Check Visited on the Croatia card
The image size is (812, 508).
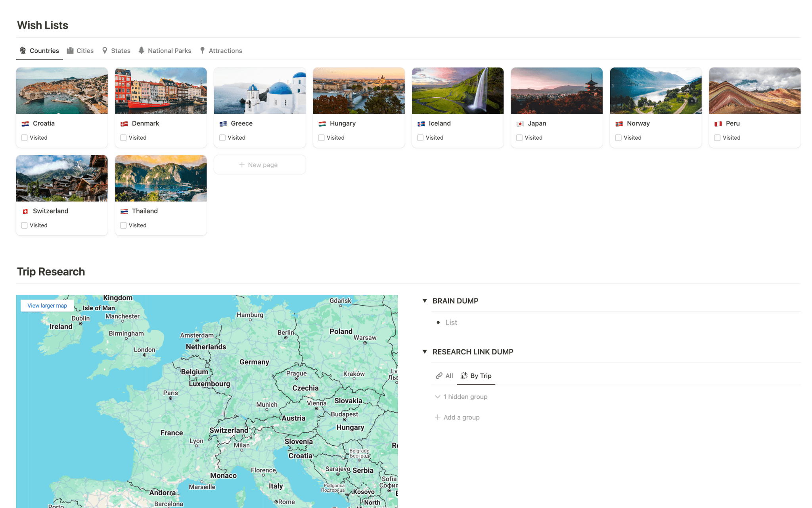[x=25, y=138]
